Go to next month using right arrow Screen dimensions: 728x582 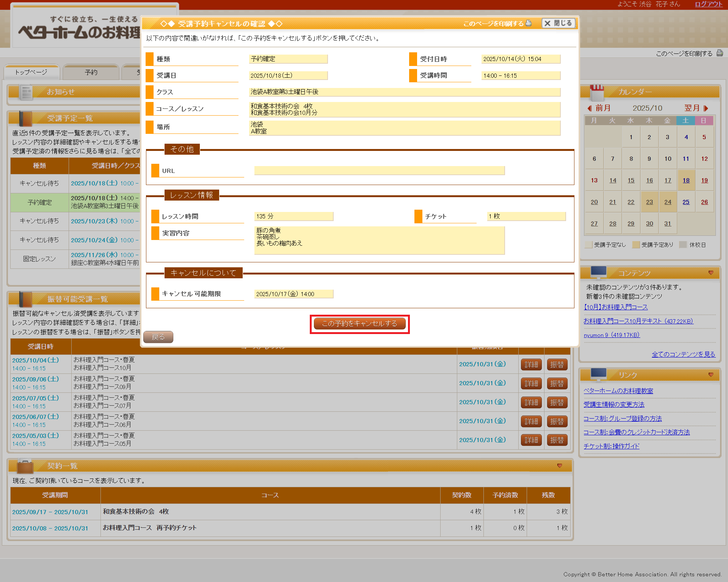click(706, 108)
